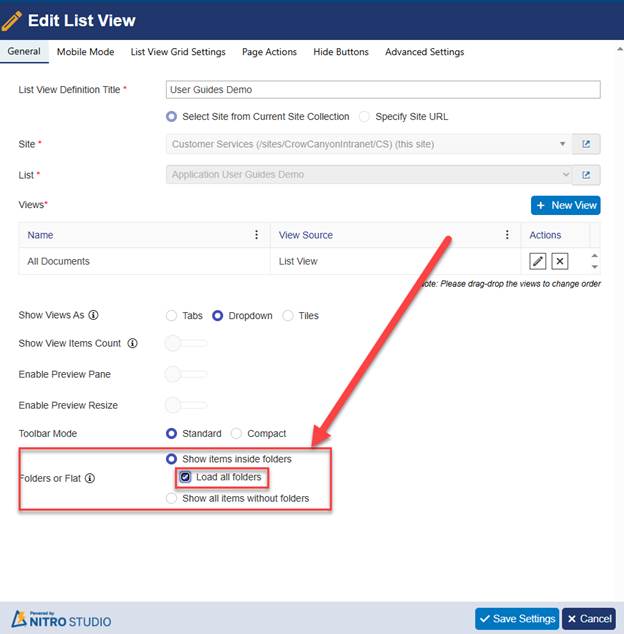Open the List link icon beside Application User Guides Demo

point(586,175)
